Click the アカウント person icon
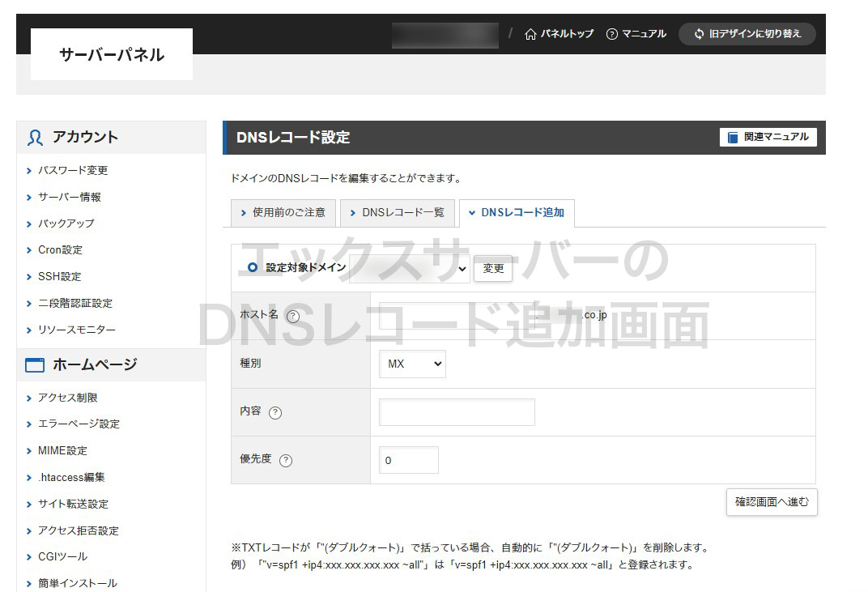Image resolution: width=868 pixels, height=592 pixels. pyautogui.click(x=35, y=138)
